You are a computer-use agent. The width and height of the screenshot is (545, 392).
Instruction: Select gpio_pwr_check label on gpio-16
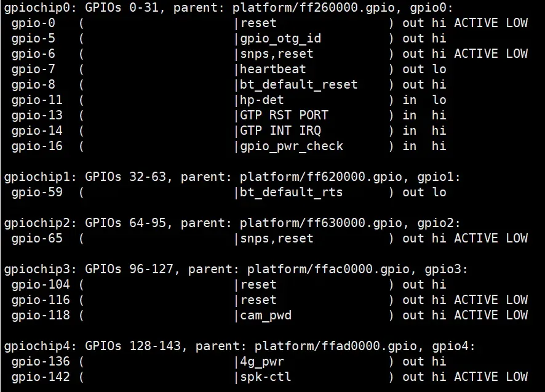292,146
